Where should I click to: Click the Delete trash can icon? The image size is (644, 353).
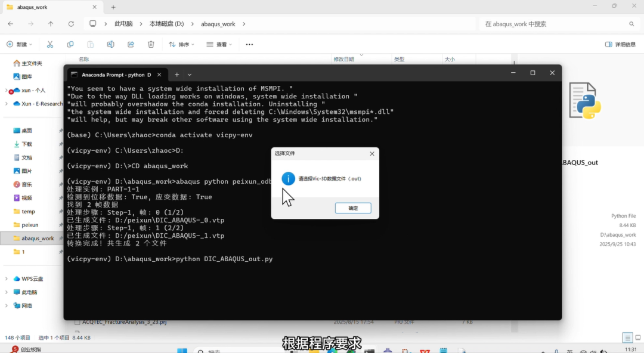click(151, 45)
